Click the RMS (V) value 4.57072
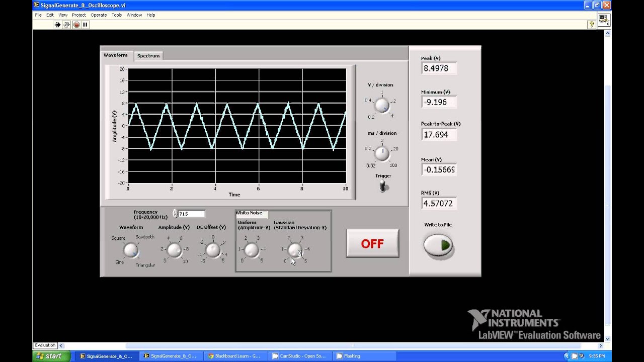The image size is (644, 362). (x=439, y=204)
